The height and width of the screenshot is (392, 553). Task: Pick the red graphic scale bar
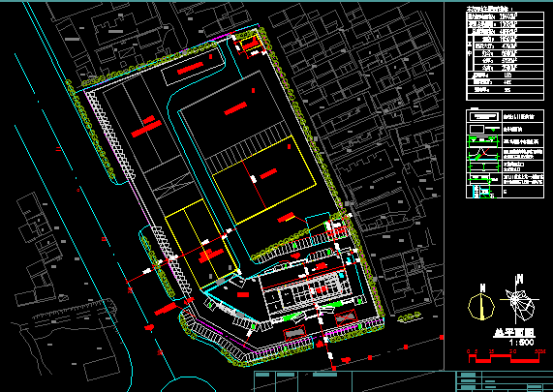tap(504, 358)
